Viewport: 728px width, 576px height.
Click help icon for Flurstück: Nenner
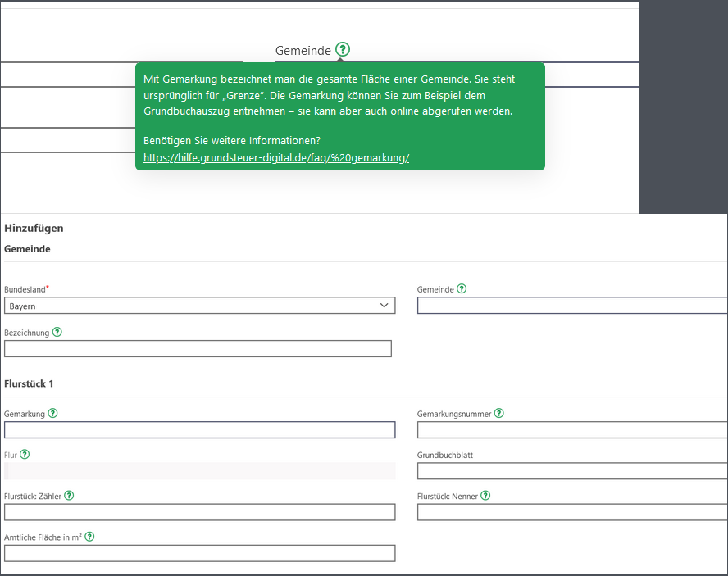(x=485, y=496)
